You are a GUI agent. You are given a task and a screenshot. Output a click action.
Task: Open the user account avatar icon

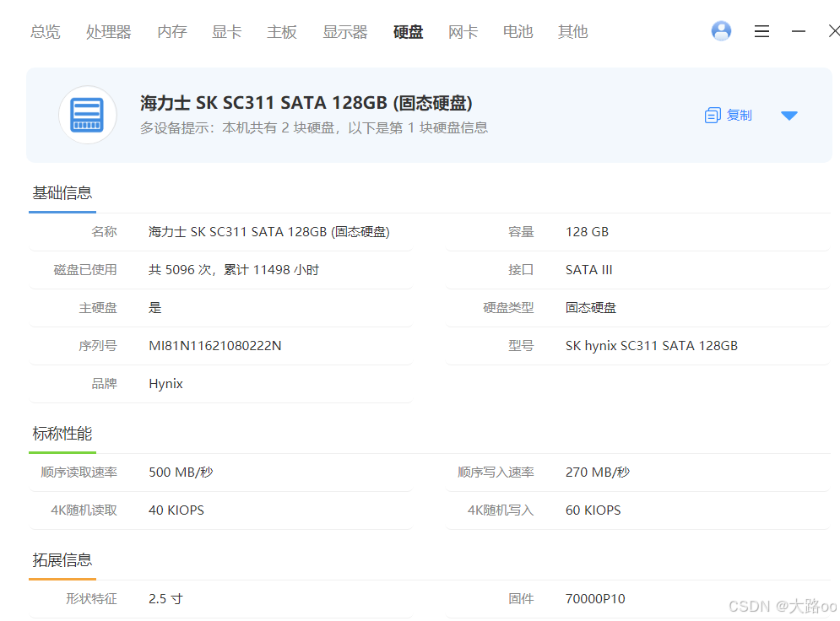[721, 31]
